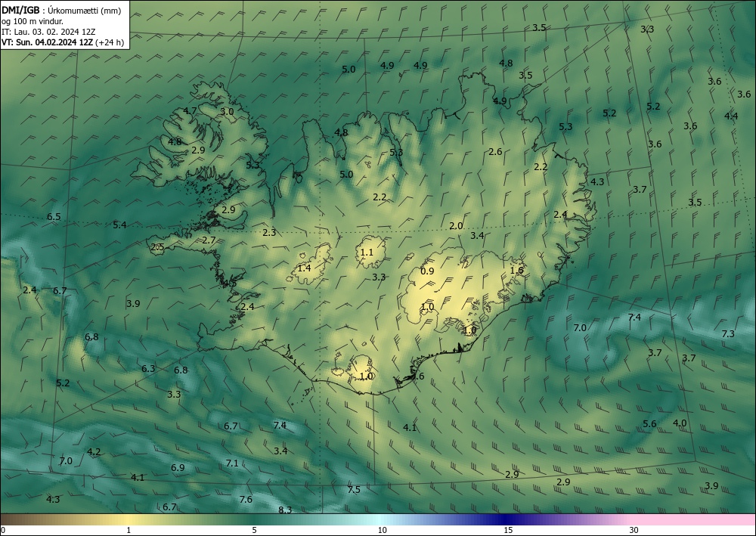This screenshot has width=756, height=536.
Task: Click the 4.4 value at the northeast edge
Action: (731, 116)
